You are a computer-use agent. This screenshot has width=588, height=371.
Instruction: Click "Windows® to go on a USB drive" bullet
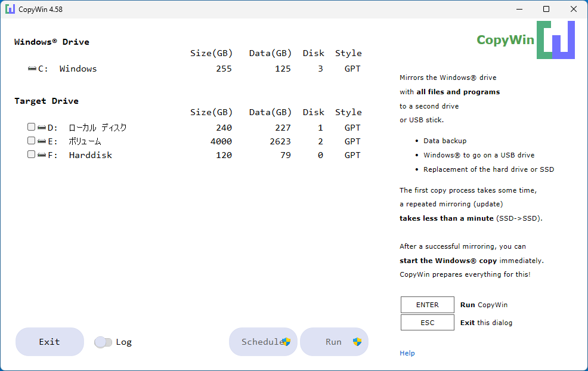click(x=479, y=155)
